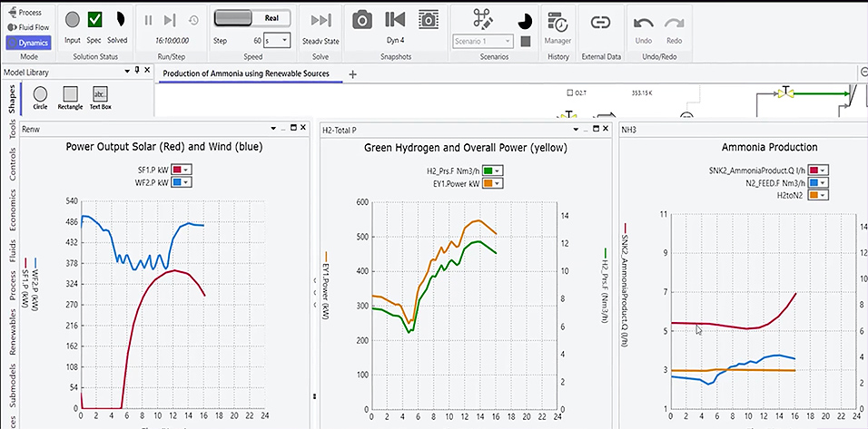Open Model Library panel options arrow
The width and height of the screenshot is (868, 429).
coord(129,70)
